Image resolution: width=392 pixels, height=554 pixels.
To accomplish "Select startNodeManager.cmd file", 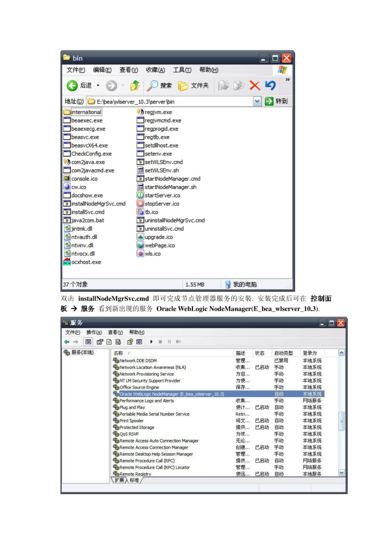I will coord(168,179).
